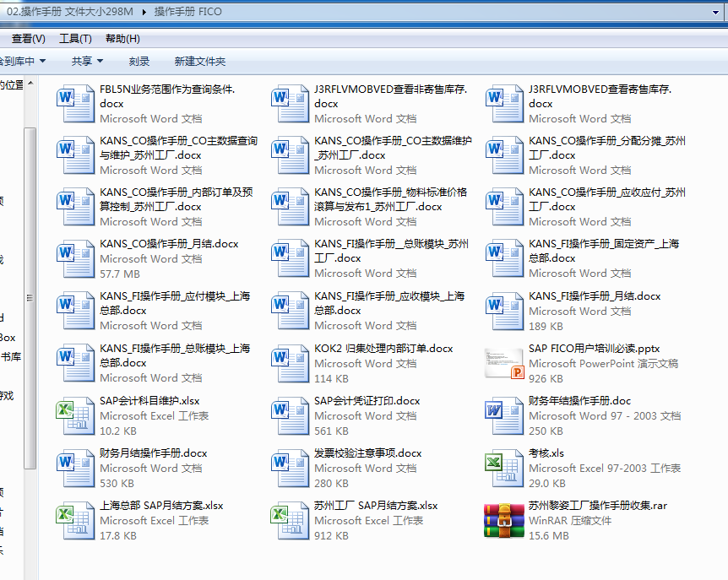Open the 共享 dropdown in toolbar
The image size is (728, 580).
coord(87,61)
